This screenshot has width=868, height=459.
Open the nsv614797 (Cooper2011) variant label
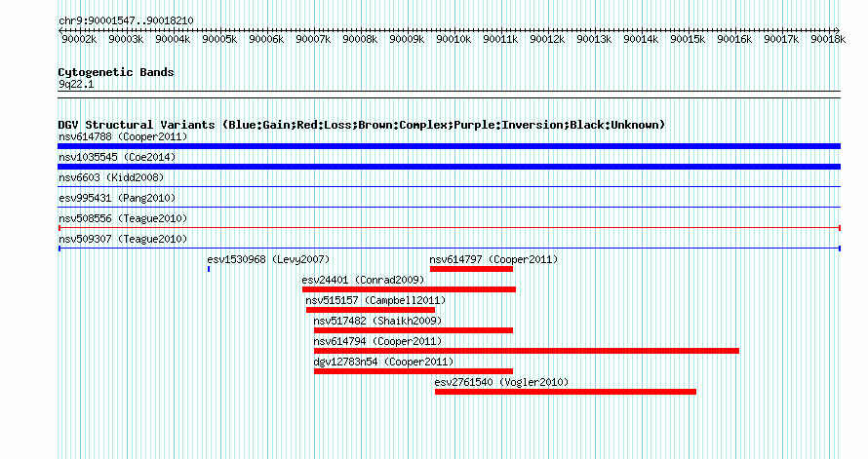[493, 259]
